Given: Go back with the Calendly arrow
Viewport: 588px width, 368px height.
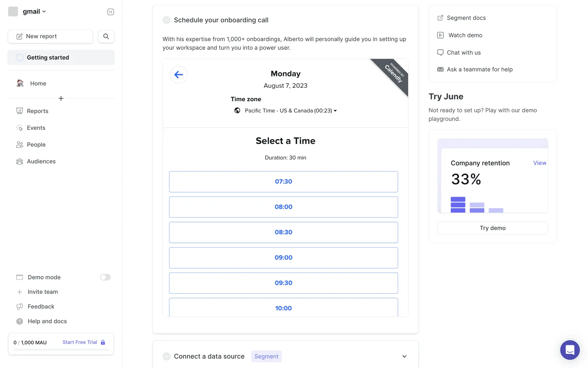Looking at the screenshot, I should pos(179,75).
